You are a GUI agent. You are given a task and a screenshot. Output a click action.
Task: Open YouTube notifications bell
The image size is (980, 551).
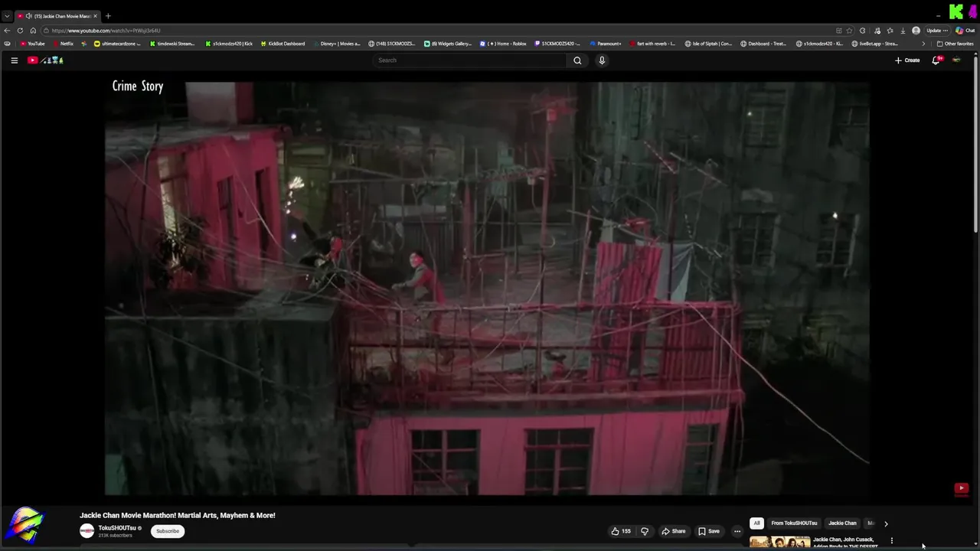click(936, 60)
